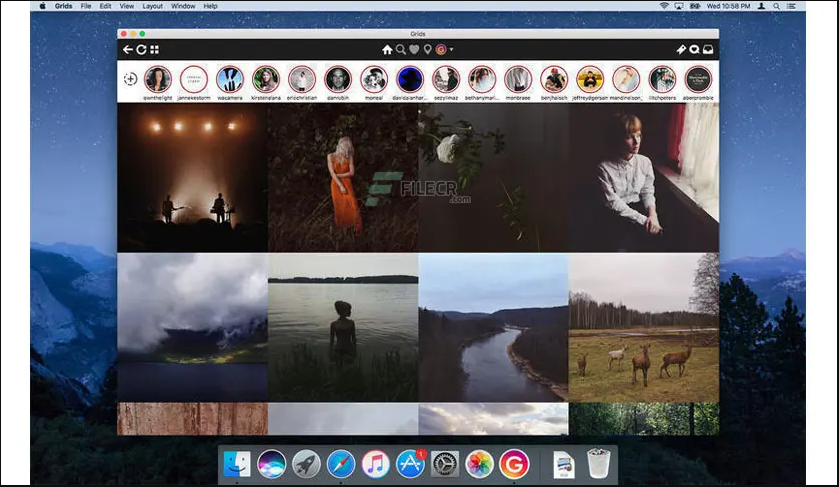Open the likes heart icon

coord(414,50)
